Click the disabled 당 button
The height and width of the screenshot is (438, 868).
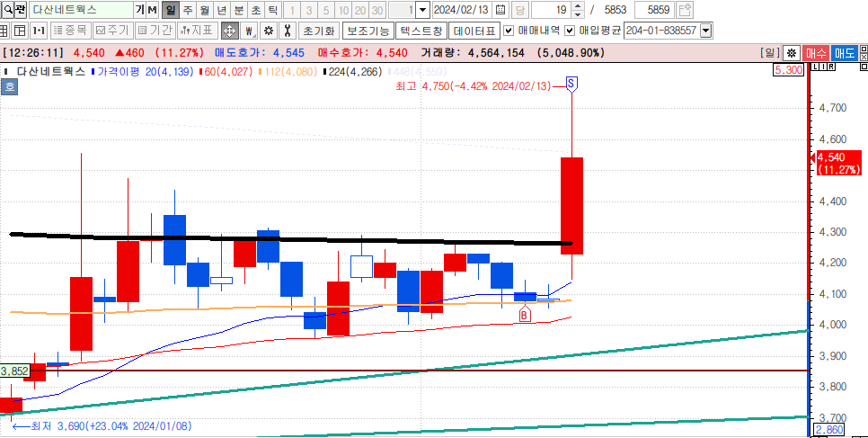519,9
